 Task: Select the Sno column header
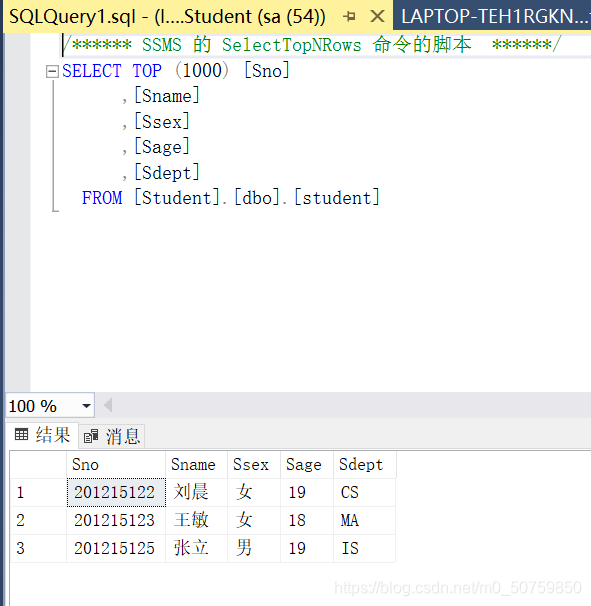(116, 465)
